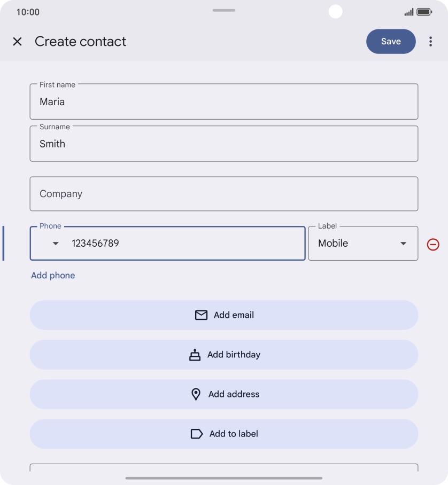
Task: Tap the signal strength icon
Action: tap(408, 12)
